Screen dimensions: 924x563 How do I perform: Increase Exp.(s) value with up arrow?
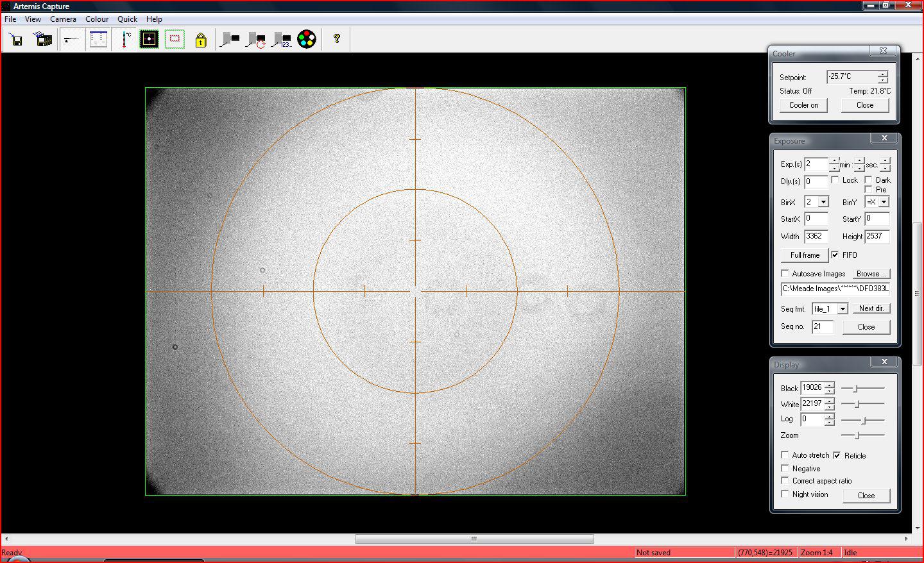click(834, 161)
